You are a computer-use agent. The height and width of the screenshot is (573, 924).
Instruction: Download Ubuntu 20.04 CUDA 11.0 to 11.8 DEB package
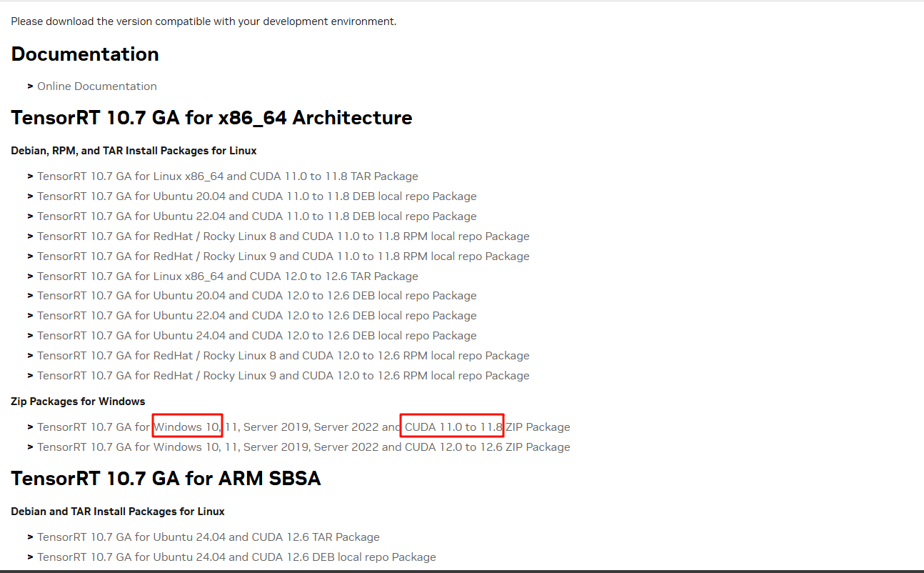(257, 196)
